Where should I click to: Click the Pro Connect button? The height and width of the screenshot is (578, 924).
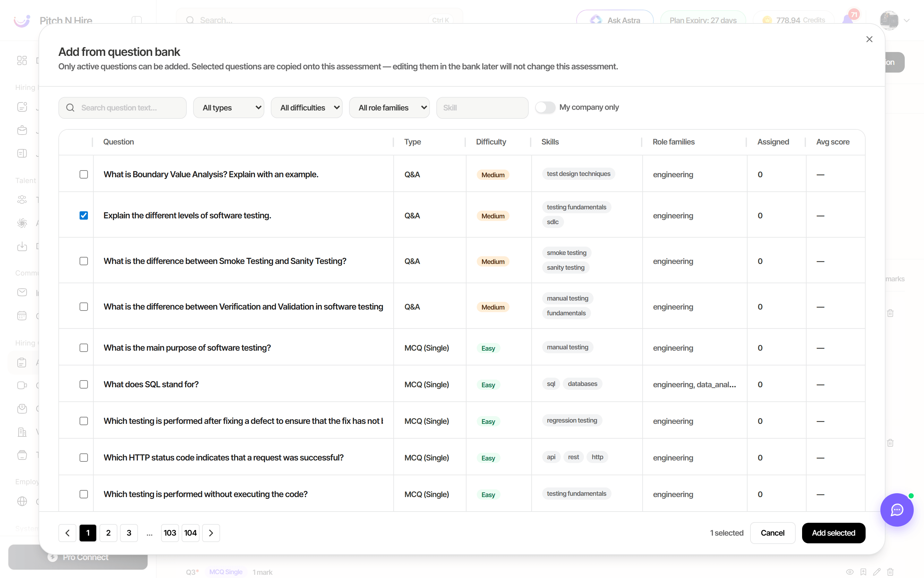pos(78,557)
